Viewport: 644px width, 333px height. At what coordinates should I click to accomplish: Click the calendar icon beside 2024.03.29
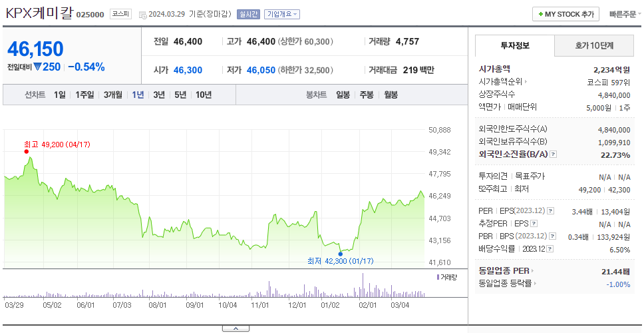[142, 15]
